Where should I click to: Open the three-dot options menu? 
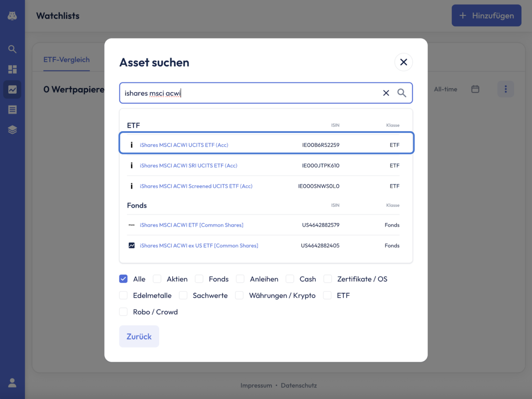point(505,89)
